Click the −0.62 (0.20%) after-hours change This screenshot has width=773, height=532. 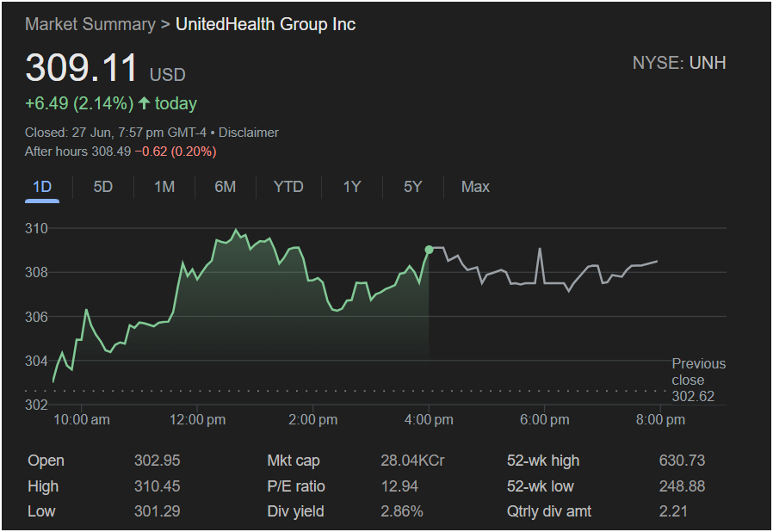point(176,152)
